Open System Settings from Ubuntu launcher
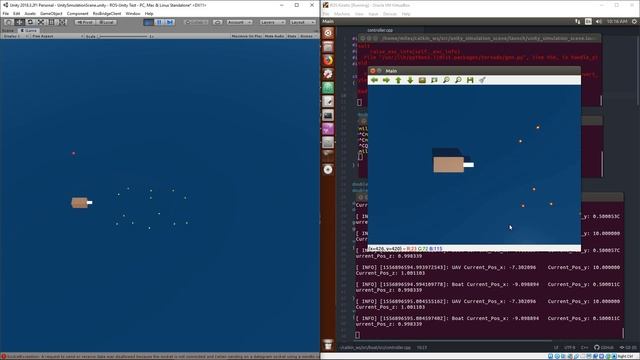Image resolution: width=640 pixels, height=360 pixels. pos(328,74)
